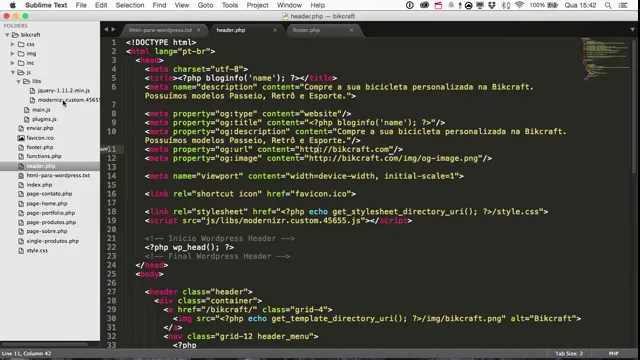Screen dimensions: 640x360
Task: Collapse the libs folder
Action: (18, 82)
